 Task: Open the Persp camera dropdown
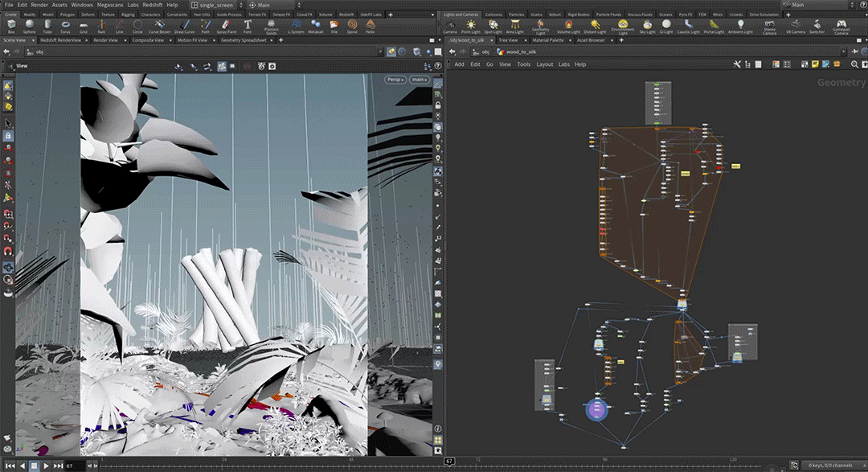click(x=395, y=80)
